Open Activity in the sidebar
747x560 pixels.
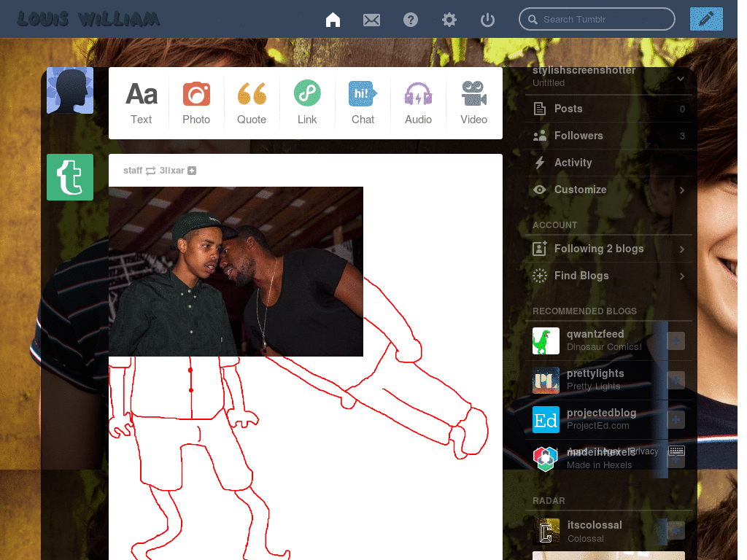pos(609,163)
